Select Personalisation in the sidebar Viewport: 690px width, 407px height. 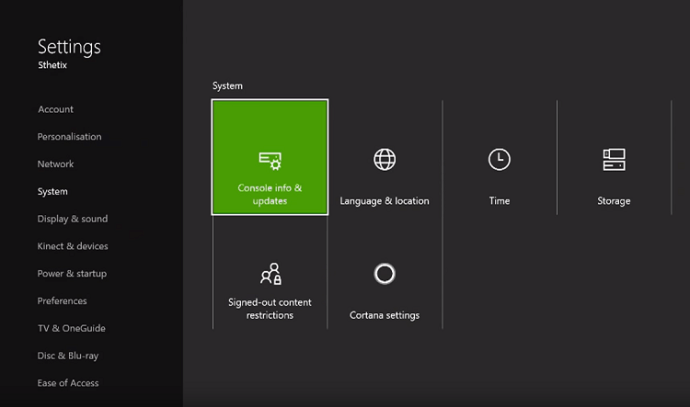point(70,137)
